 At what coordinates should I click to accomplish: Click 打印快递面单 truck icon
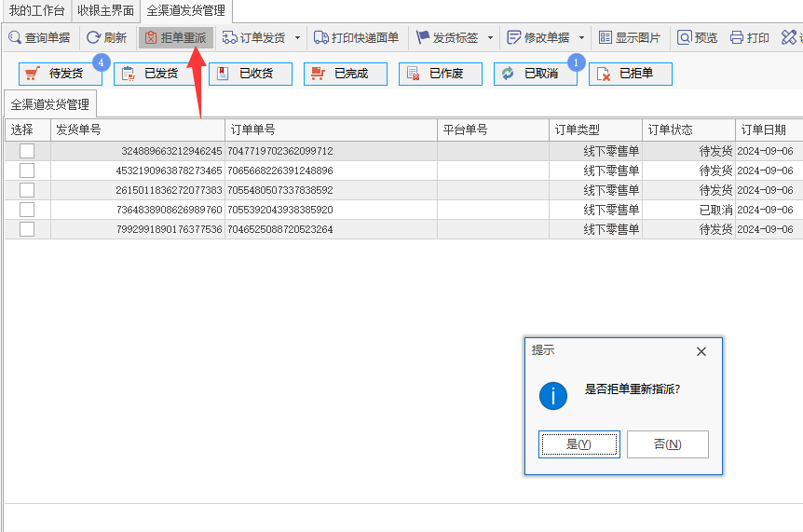(x=321, y=37)
